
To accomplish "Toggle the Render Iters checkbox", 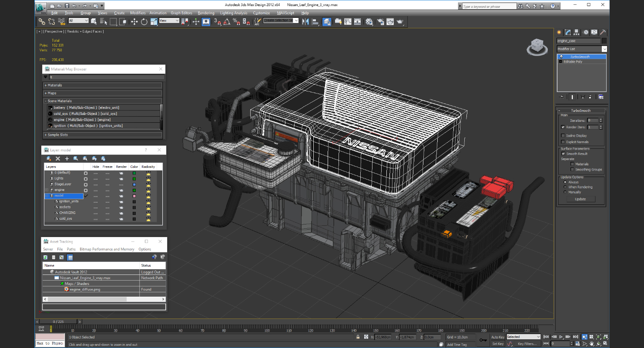I will pyautogui.click(x=563, y=127).
